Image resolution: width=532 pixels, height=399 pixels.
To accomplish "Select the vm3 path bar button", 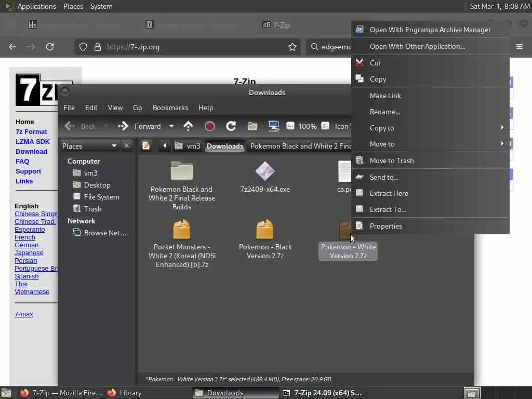I will 187,146.
